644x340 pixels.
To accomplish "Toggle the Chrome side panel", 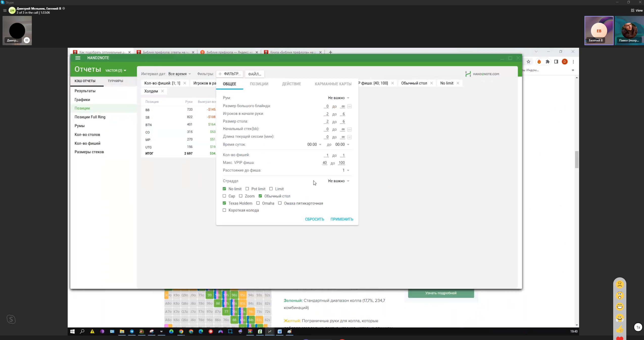I will pos(556,62).
